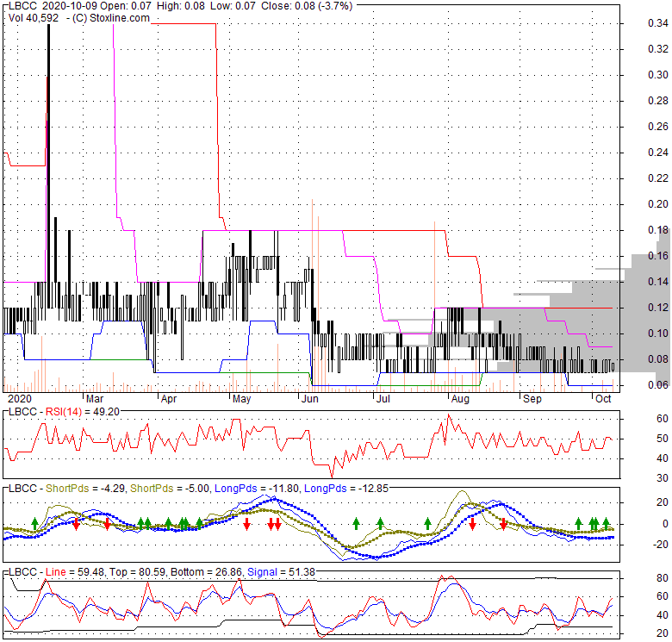Viewport: 672px width, 642px height.
Task: Select the date 2020-10-09 in header
Action: [70, 6]
